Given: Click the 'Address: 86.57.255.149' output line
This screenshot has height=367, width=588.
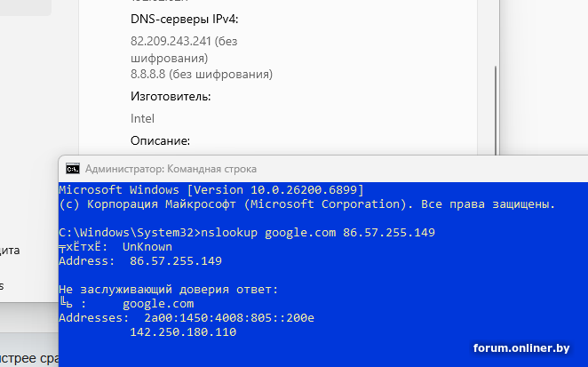Looking at the screenshot, I should [139, 260].
